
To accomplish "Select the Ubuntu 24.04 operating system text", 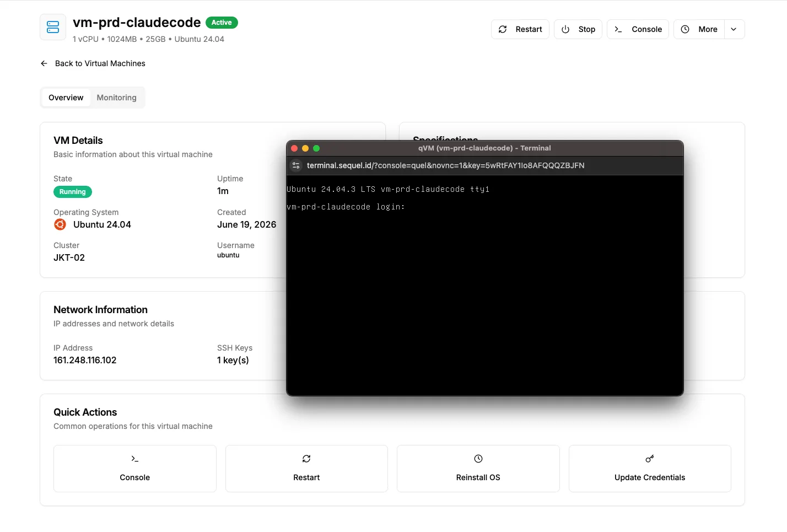I will [102, 224].
